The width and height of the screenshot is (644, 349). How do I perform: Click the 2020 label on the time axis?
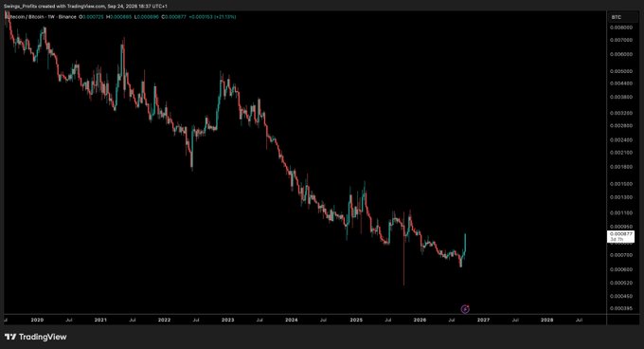coord(37,320)
